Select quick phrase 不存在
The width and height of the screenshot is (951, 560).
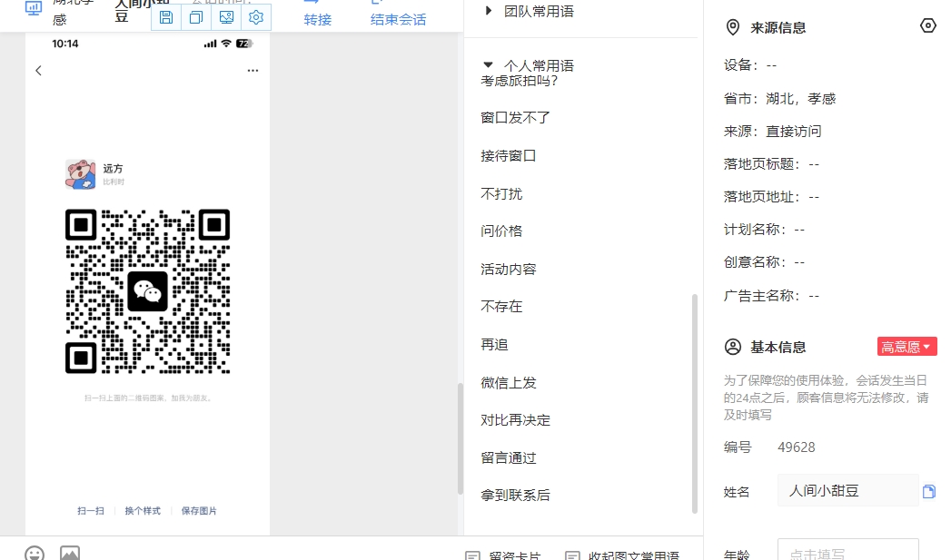point(501,307)
